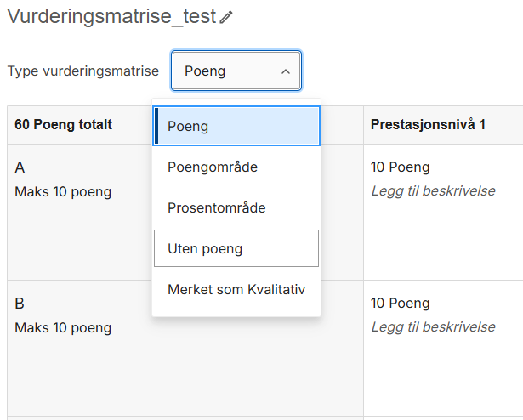The image size is (523, 420).
Task: Open the Poeng combo box
Action: tap(236, 71)
